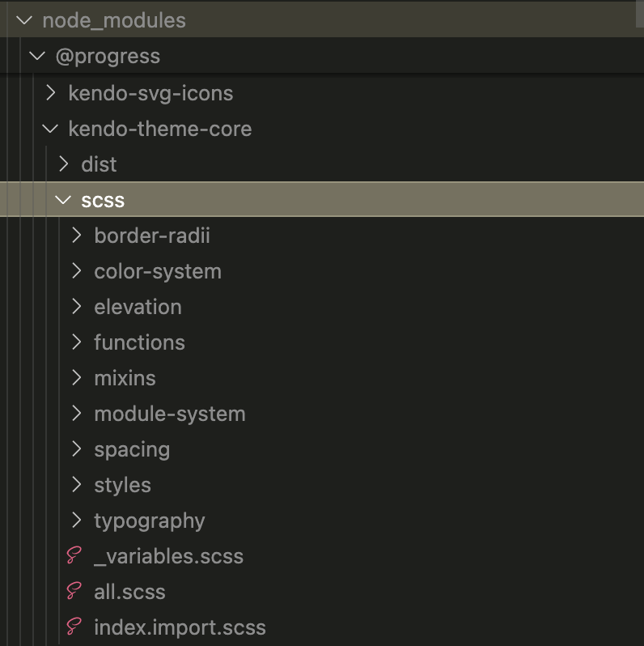The height and width of the screenshot is (646, 644).
Task: Select the typography folder
Action: 149,521
